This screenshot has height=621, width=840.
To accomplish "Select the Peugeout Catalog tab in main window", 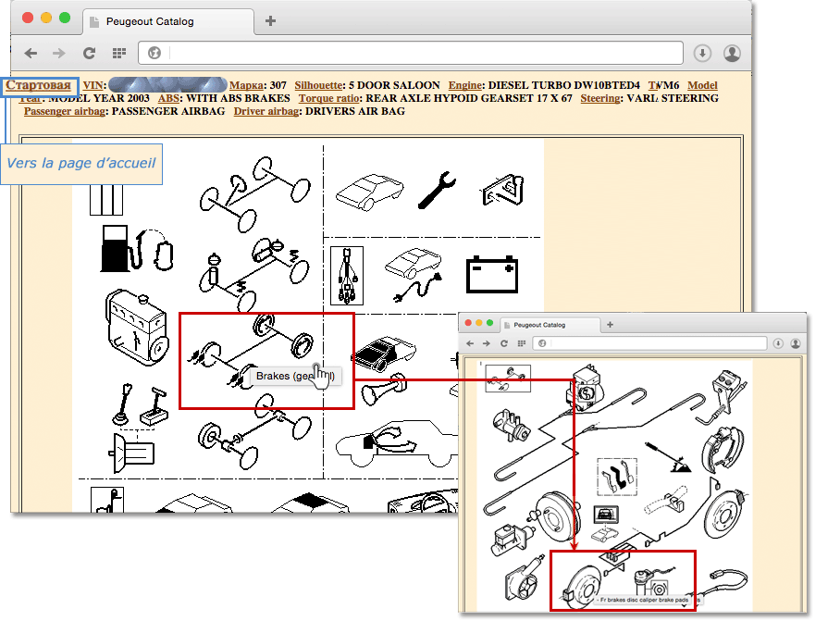I will (x=168, y=21).
